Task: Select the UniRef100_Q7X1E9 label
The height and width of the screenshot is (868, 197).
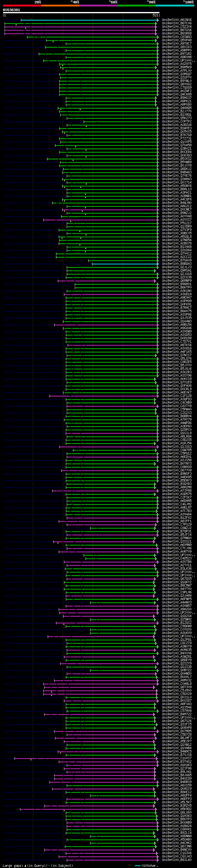Action: 176,383
